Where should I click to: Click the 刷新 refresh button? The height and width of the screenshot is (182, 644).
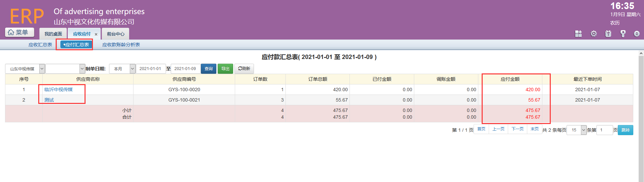coord(244,69)
